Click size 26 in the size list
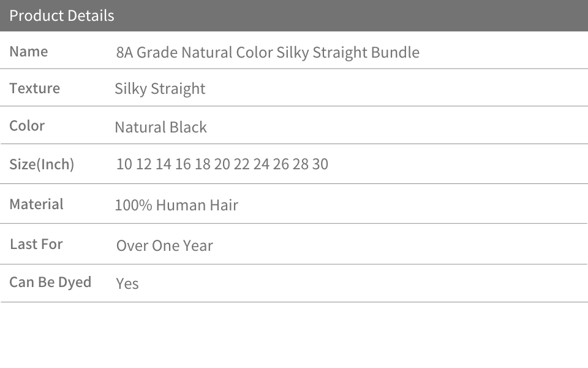 [x=281, y=164]
